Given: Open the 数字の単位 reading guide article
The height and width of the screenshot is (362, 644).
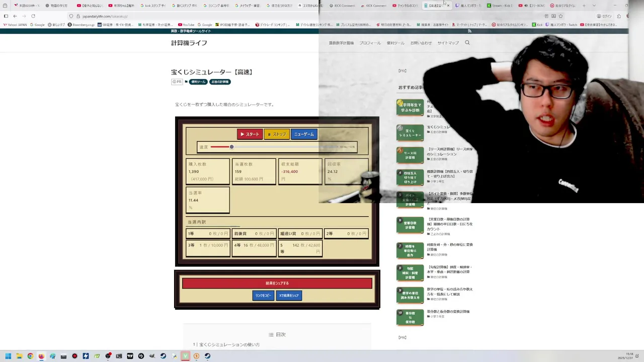Looking at the screenshot, I should tap(450, 292).
